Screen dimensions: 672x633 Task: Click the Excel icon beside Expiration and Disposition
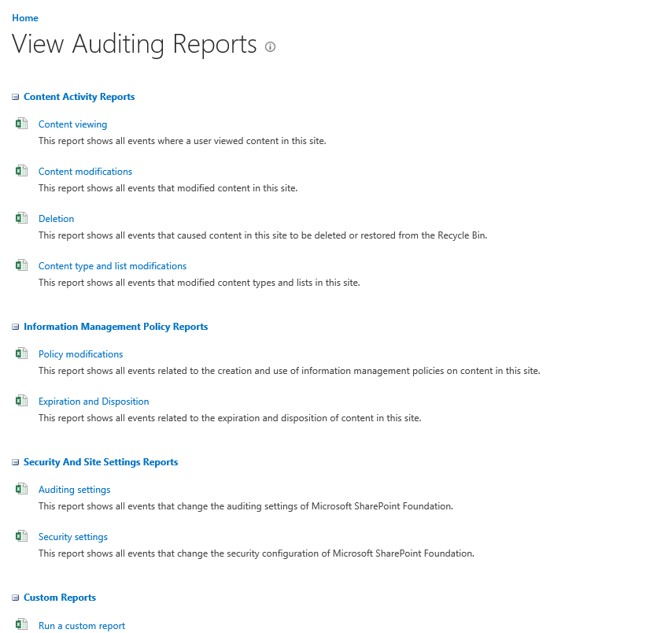pyautogui.click(x=21, y=399)
